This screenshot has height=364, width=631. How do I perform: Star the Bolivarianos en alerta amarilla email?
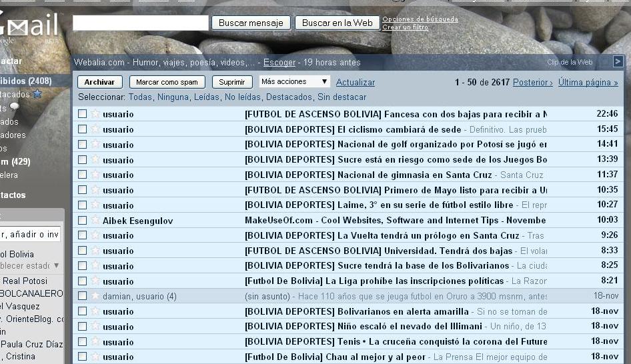click(x=95, y=311)
